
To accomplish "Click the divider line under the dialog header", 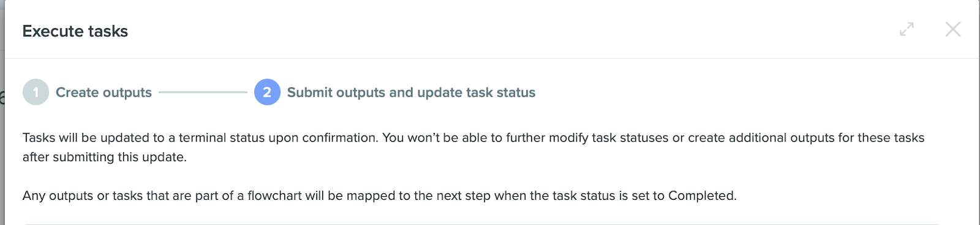I will (492, 58).
